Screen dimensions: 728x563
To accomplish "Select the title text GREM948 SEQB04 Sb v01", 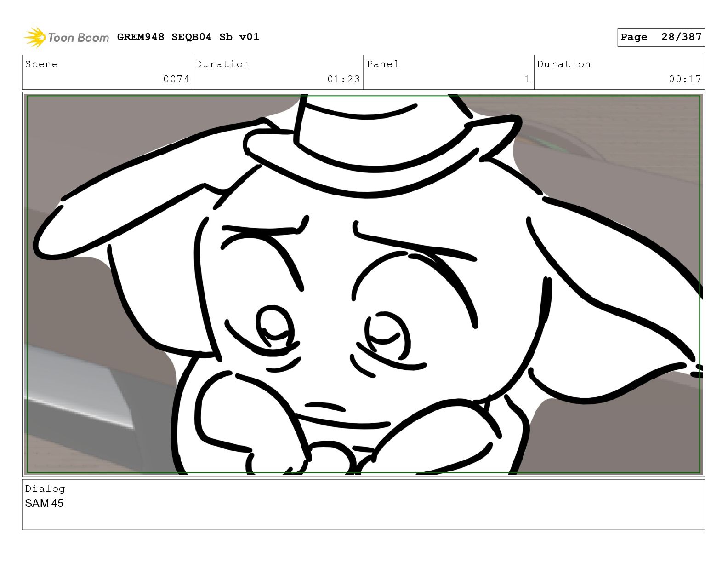I will [x=188, y=37].
